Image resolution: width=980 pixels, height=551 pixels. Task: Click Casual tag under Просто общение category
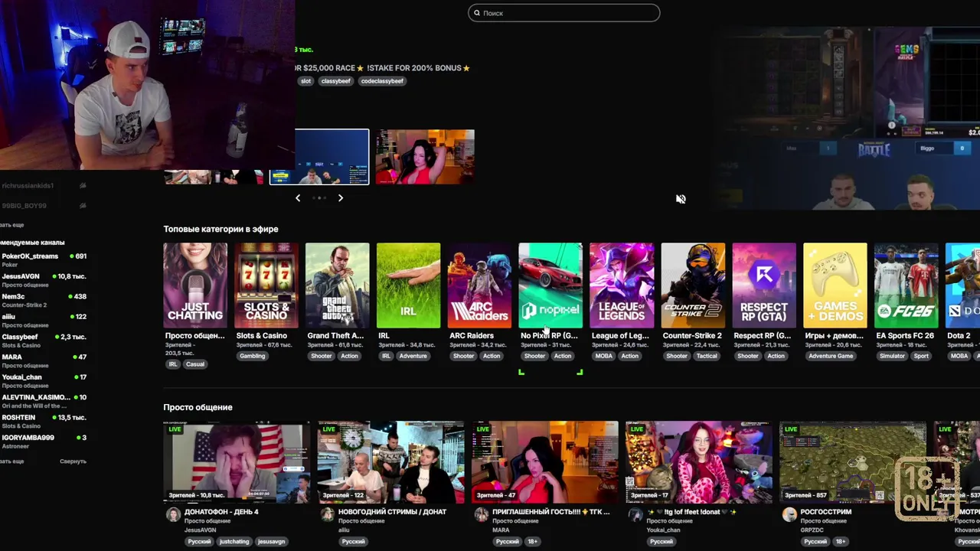coord(195,364)
